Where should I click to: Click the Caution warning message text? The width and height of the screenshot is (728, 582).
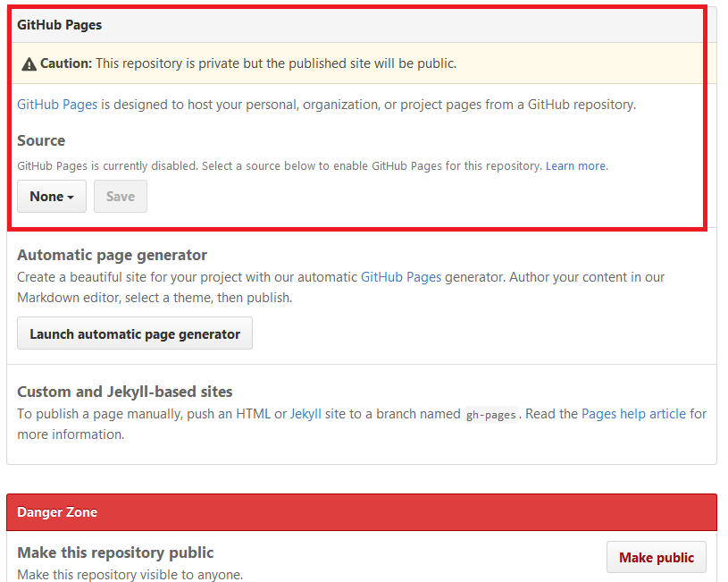[x=248, y=63]
